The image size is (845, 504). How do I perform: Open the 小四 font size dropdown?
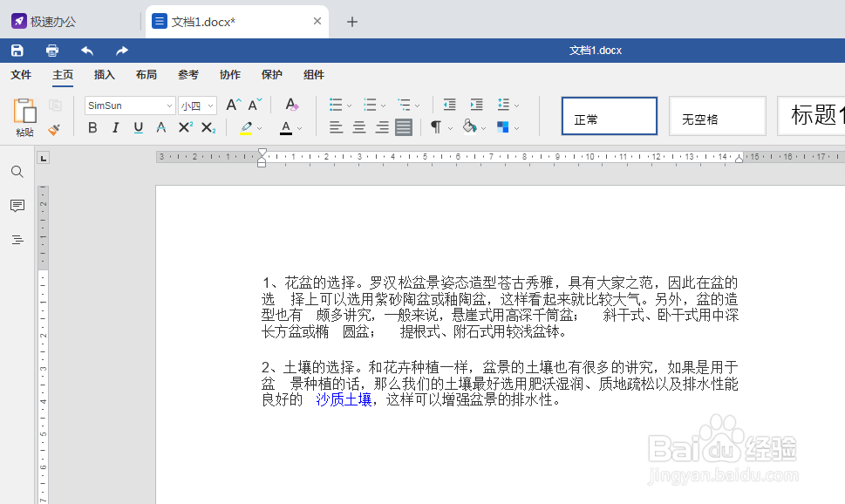tap(207, 105)
